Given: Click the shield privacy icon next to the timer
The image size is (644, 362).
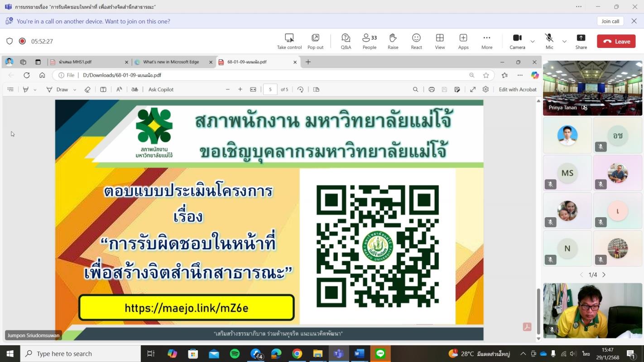Looking at the screenshot, I should click(10, 41).
